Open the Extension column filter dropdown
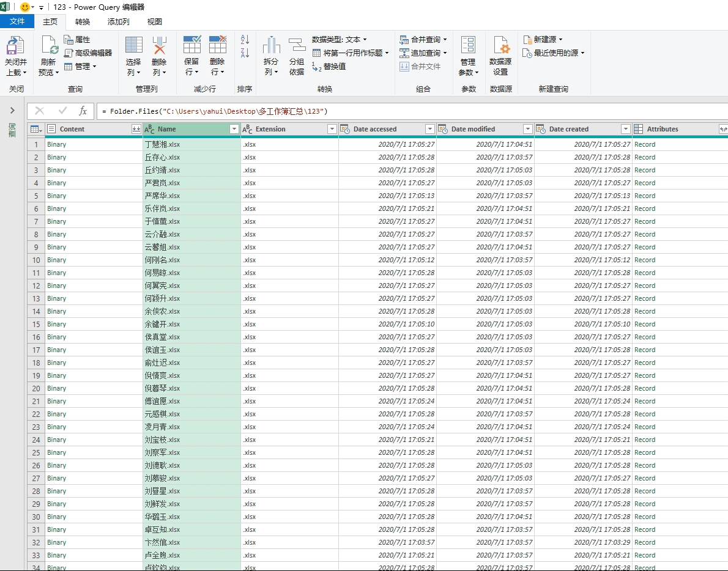 (332, 129)
